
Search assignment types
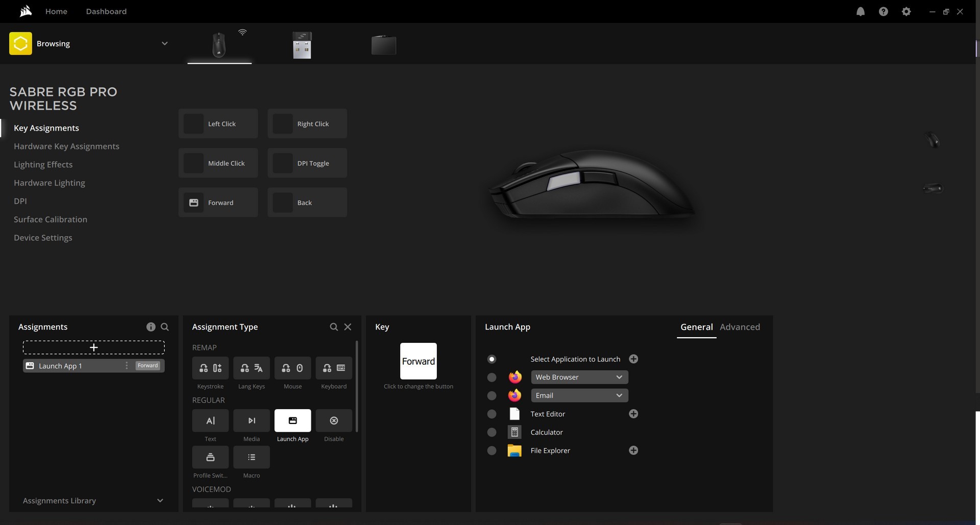coord(334,327)
